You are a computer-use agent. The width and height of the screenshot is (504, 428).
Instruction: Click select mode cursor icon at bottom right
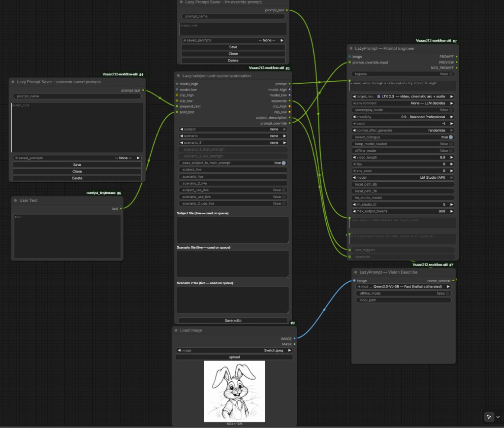click(489, 417)
